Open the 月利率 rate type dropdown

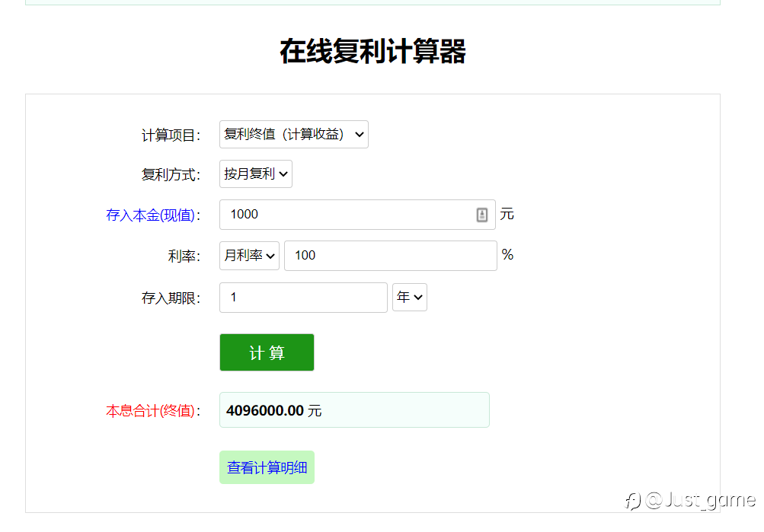[249, 256]
